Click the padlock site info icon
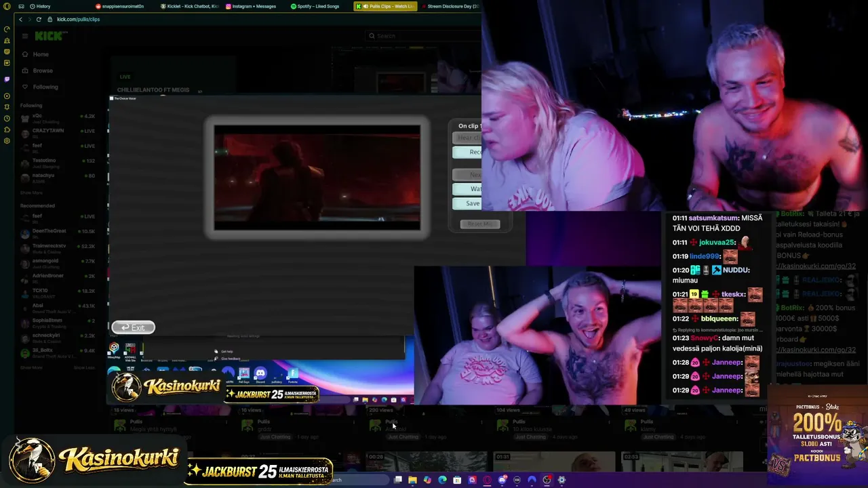868x488 pixels. coord(50,19)
